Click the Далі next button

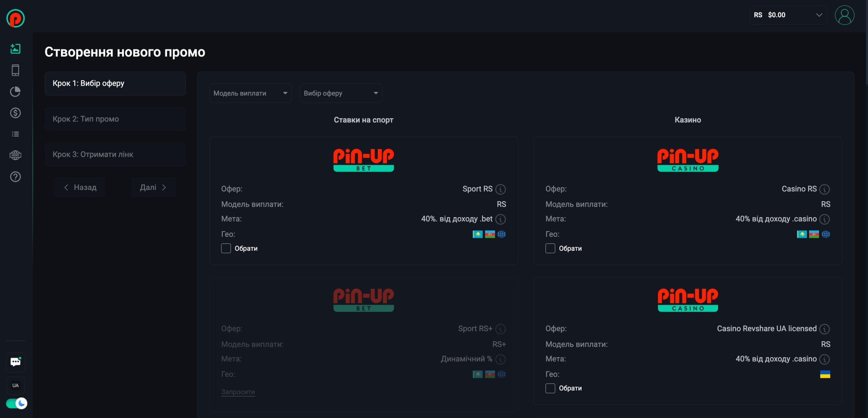(x=154, y=188)
